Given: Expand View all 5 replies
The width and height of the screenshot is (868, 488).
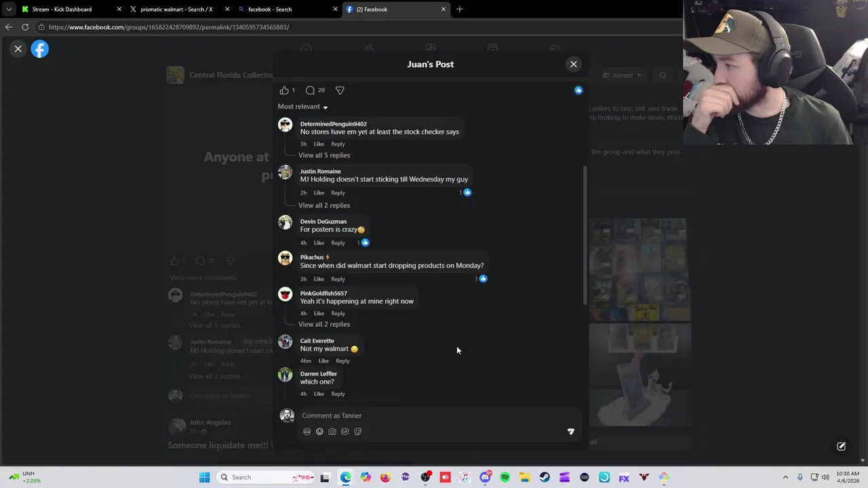Looking at the screenshot, I should 324,155.
